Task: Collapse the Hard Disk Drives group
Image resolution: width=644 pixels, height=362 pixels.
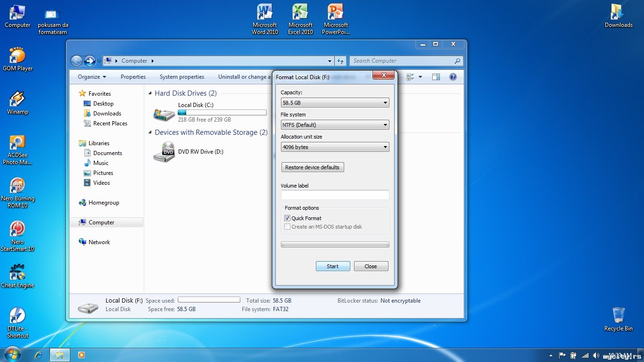Action: pos(150,93)
